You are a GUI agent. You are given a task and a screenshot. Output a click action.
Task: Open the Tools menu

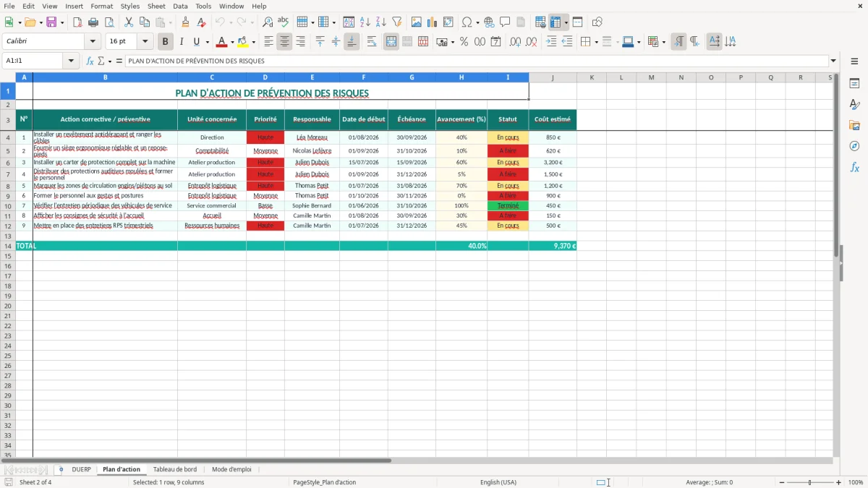203,6
